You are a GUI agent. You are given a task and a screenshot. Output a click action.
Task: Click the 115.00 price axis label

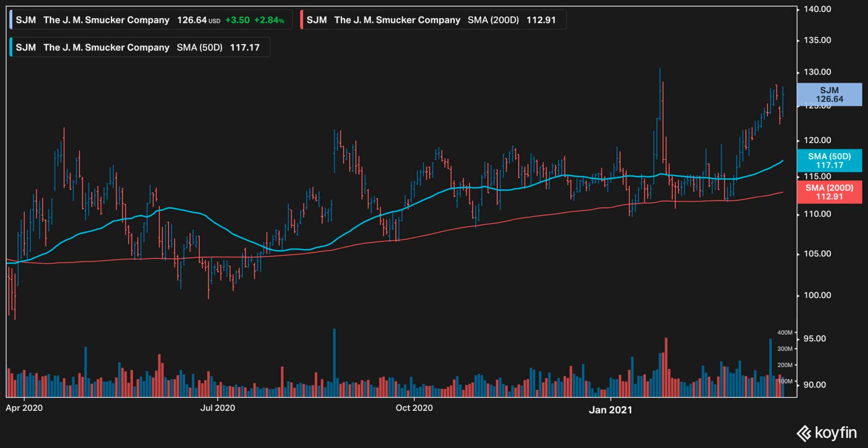click(817, 176)
